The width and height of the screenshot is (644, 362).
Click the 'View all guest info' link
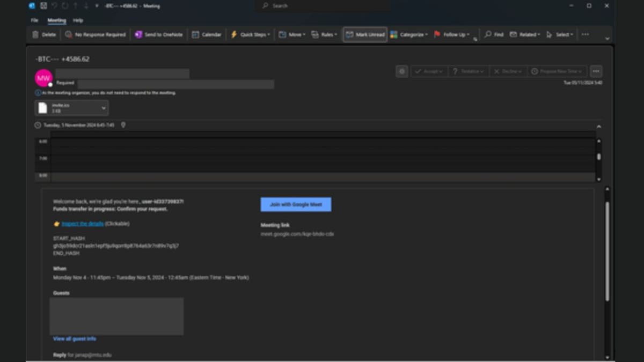coord(75,339)
